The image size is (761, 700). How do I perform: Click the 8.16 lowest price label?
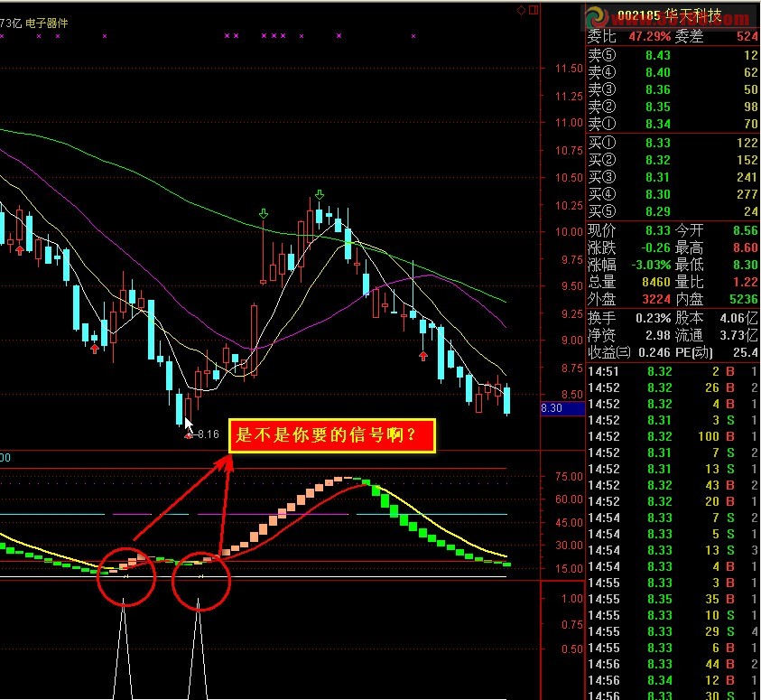209,434
